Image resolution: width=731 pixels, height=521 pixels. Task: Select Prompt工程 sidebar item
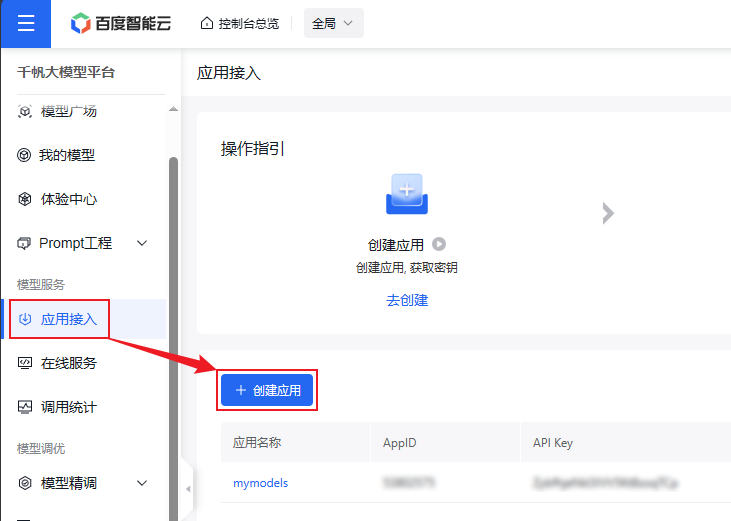click(76, 243)
